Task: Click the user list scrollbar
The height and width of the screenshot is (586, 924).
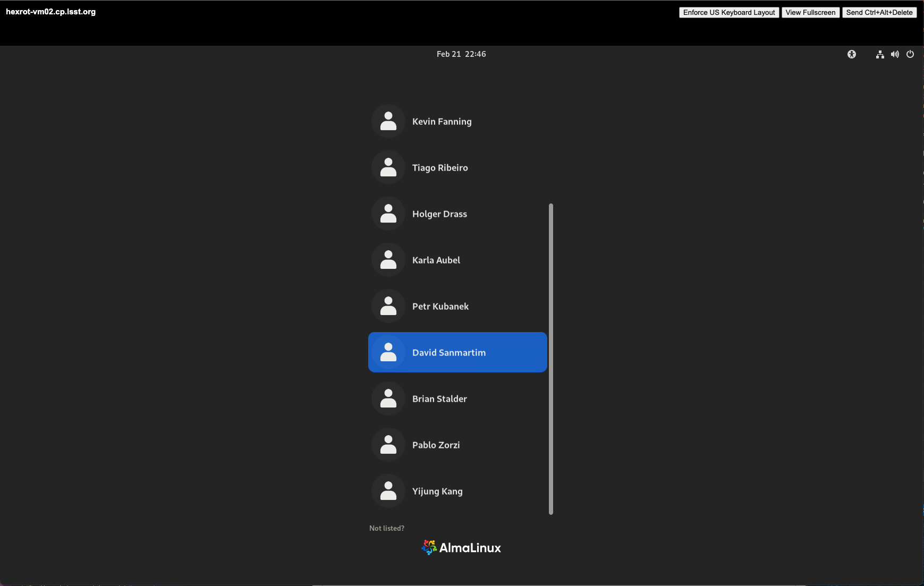Action: (x=551, y=359)
